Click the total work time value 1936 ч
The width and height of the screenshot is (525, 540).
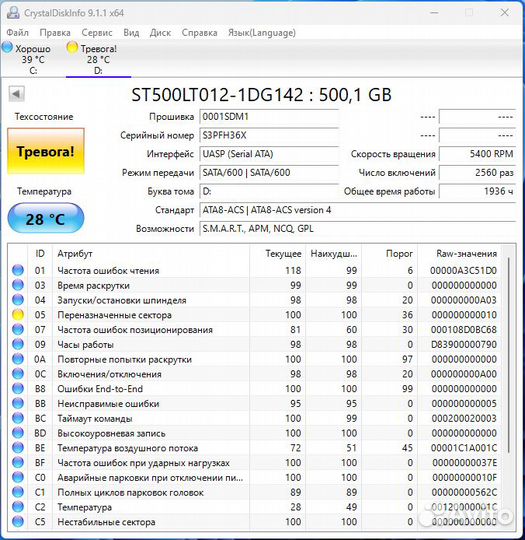(477, 191)
